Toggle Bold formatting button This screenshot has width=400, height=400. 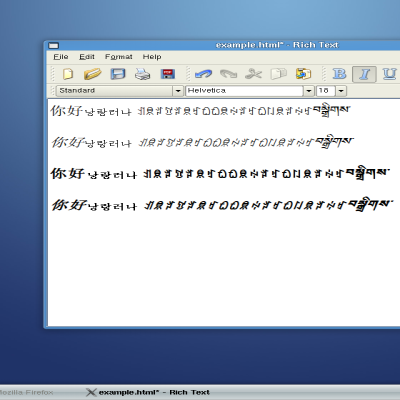[x=339, y=74]
